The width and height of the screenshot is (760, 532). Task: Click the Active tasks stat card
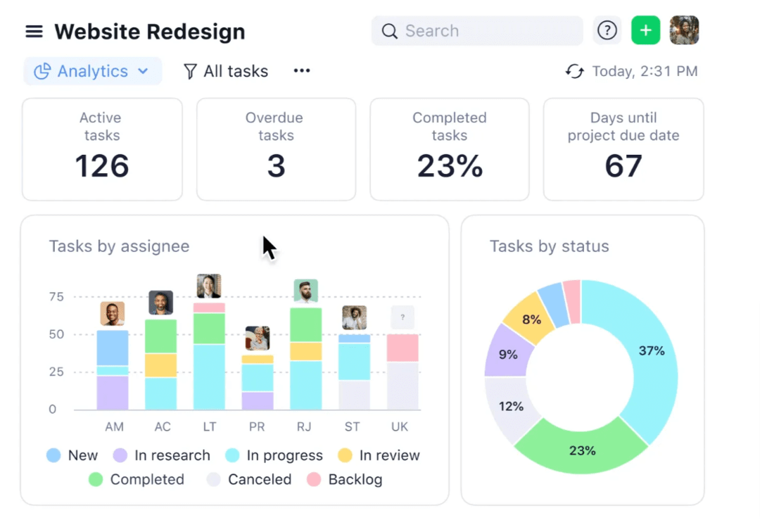tap(101, 149)
